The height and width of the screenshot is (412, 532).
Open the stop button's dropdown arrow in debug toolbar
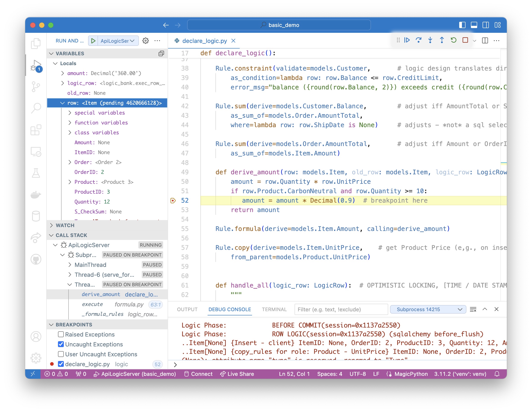(474, 41)
